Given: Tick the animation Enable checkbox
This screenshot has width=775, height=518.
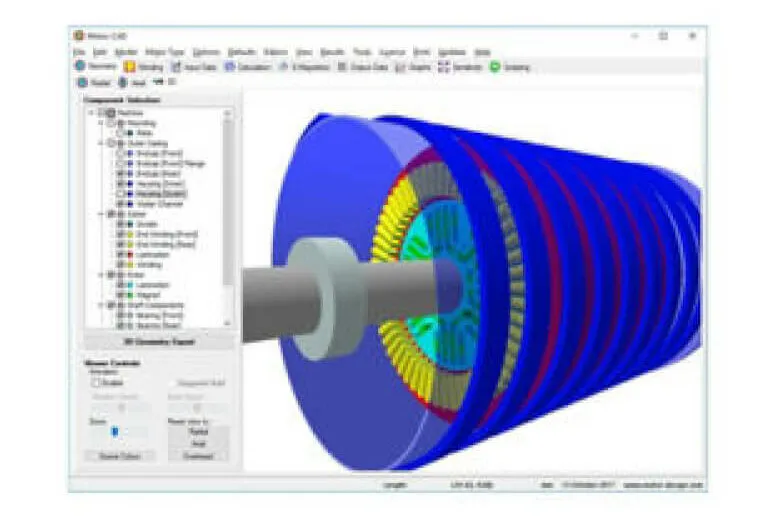Looking at the screenshot, I should [x=97, y=382].
